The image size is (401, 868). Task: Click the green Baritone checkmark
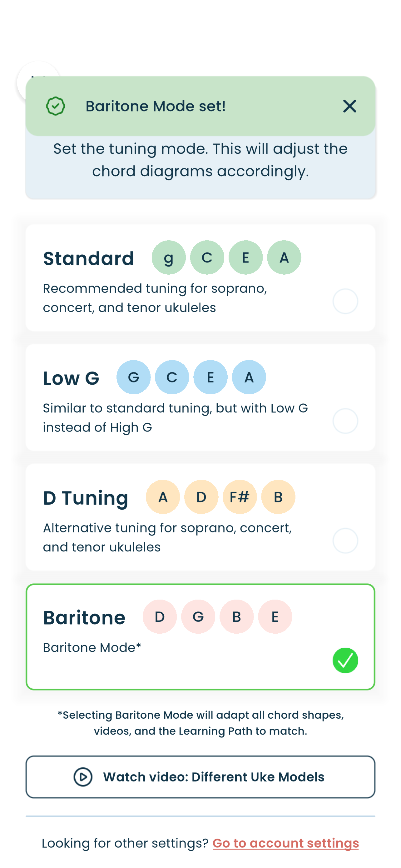(345, 660)
